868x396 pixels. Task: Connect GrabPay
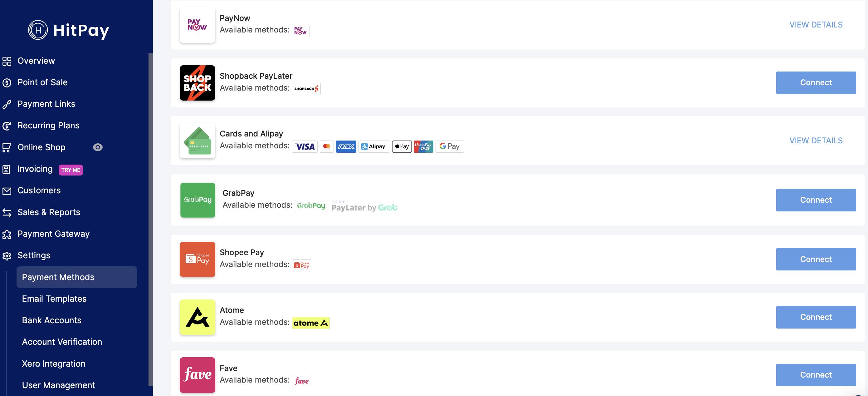coord(816,200)
